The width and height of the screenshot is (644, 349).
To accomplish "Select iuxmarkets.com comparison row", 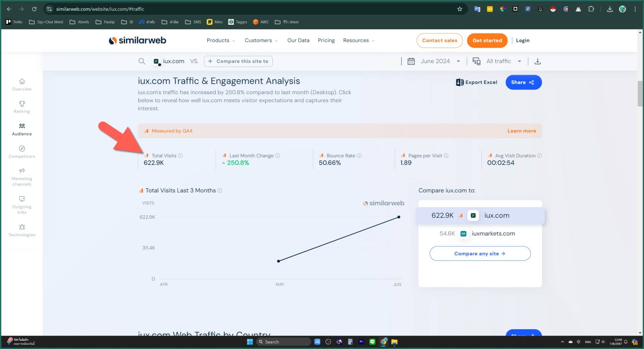I will click(480, 234).
